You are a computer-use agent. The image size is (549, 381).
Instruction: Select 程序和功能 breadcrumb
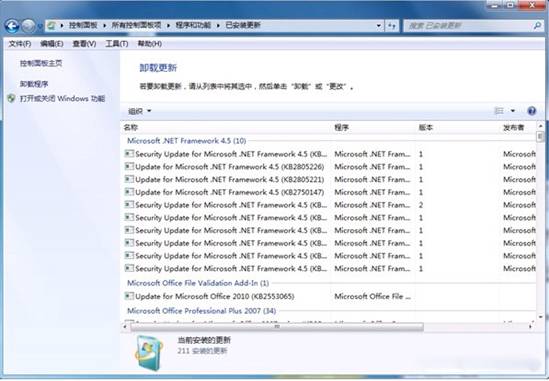tap(193, 25)
